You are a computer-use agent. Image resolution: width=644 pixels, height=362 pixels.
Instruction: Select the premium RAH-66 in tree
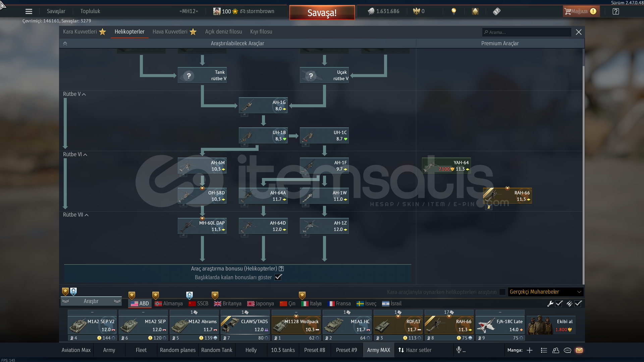pos(507,196)
